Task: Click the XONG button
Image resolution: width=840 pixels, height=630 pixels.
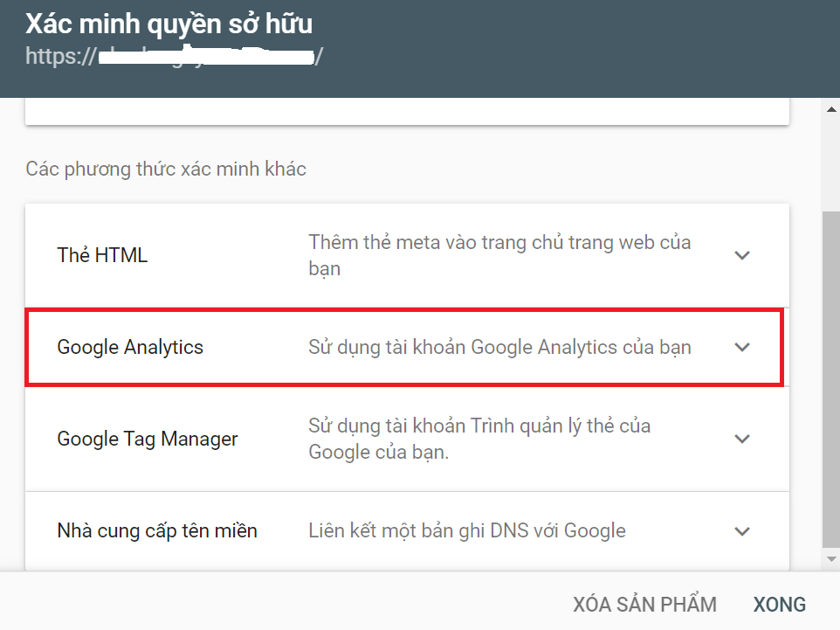Action: tap(780, 605)
